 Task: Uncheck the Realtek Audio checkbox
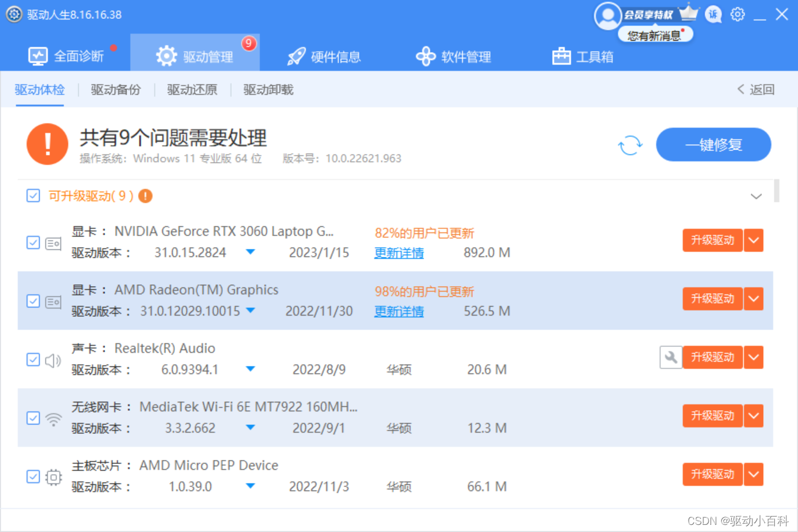[x=33, y=360]
